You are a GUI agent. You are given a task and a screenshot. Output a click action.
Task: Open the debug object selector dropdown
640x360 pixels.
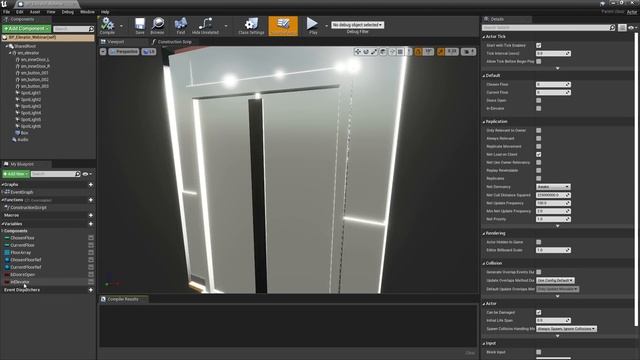pos(358,25)
